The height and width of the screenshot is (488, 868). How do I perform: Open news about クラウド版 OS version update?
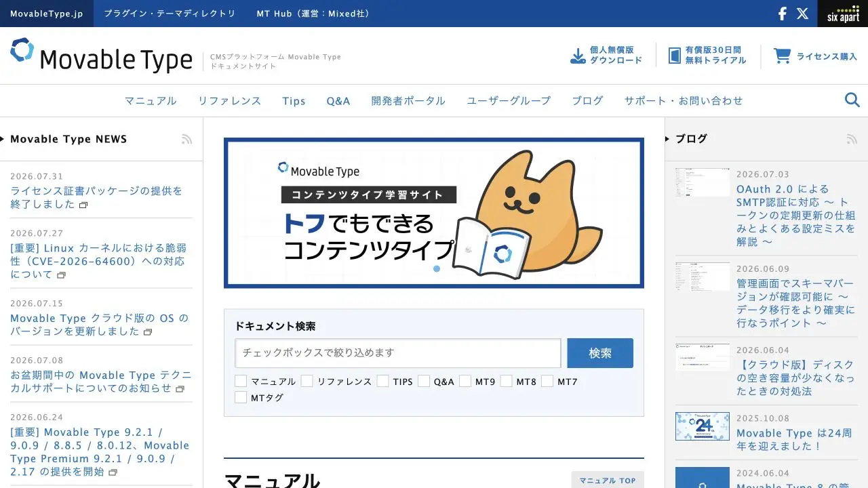tap(100, 325)
